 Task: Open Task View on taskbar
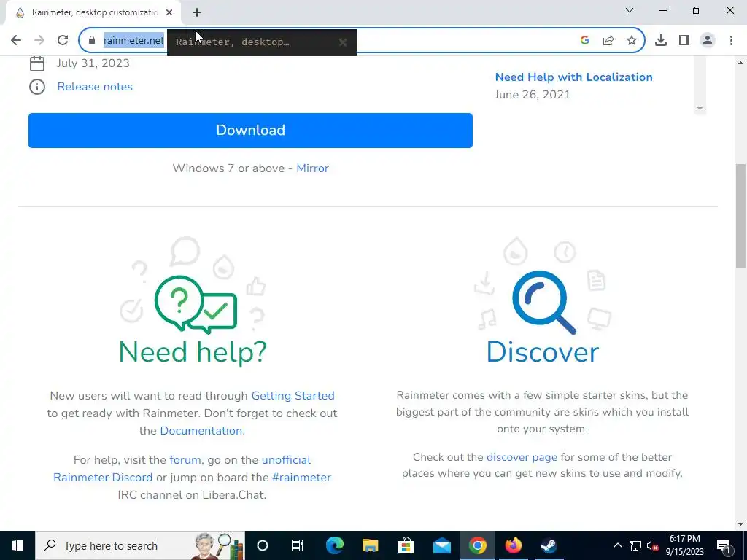298,545
